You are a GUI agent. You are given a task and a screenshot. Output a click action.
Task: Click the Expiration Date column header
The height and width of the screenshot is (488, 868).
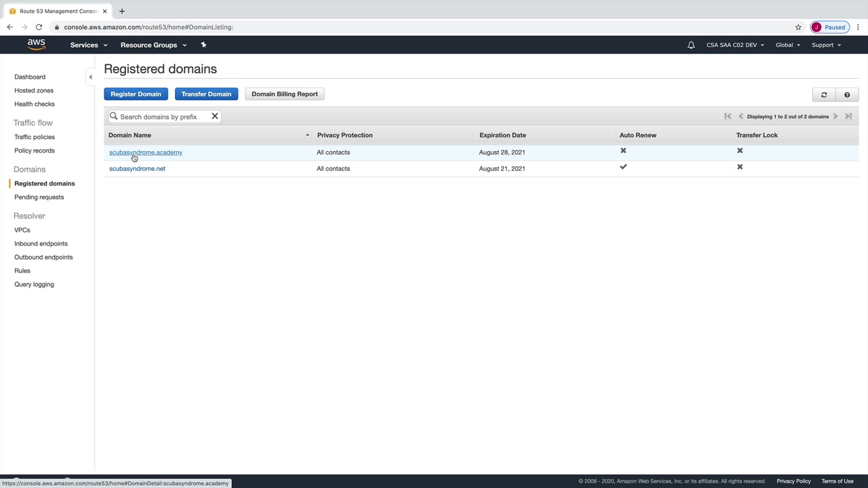pos(502,135)
